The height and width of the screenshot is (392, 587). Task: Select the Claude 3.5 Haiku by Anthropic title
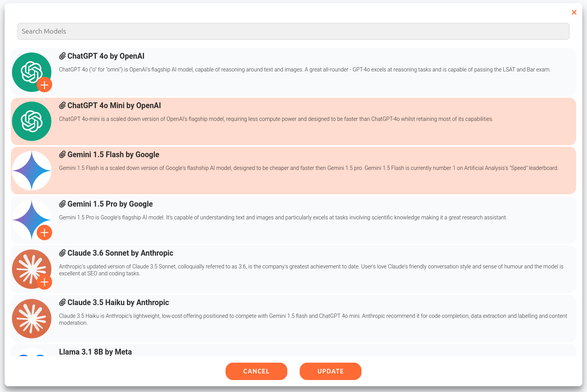118,302
